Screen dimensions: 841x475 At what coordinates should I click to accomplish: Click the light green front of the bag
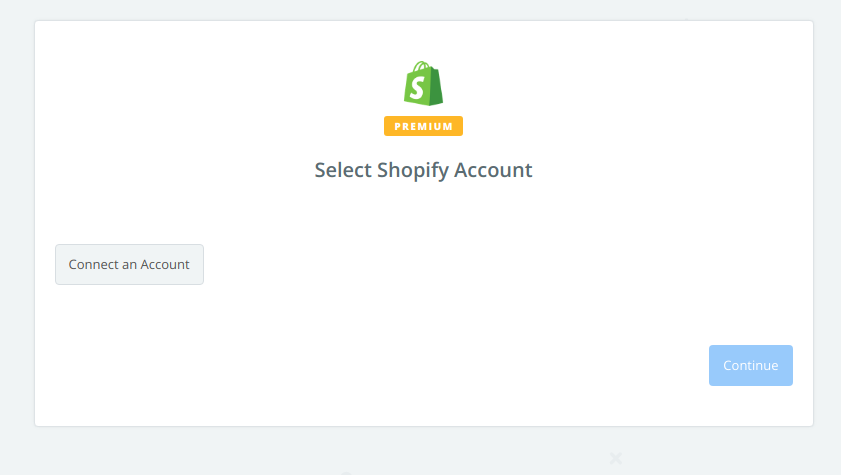(x=417, y=87)
